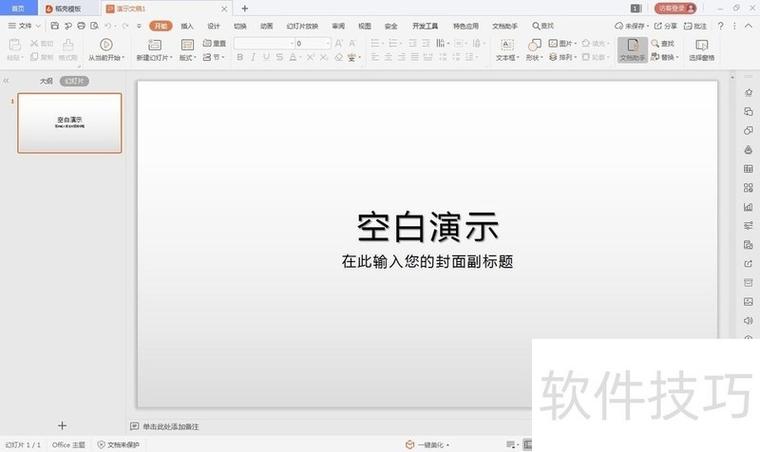Image resolution: width=760 pixels, height=452 pixels.
Task: Click the Comments (批注) button
Action: click(695, 26)
